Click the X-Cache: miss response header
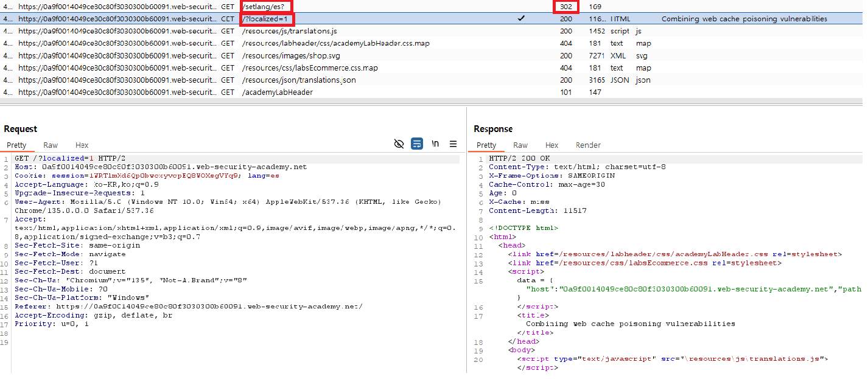This screenshot has width=868, height=379. pyautogui.click(x=519, y=201)
